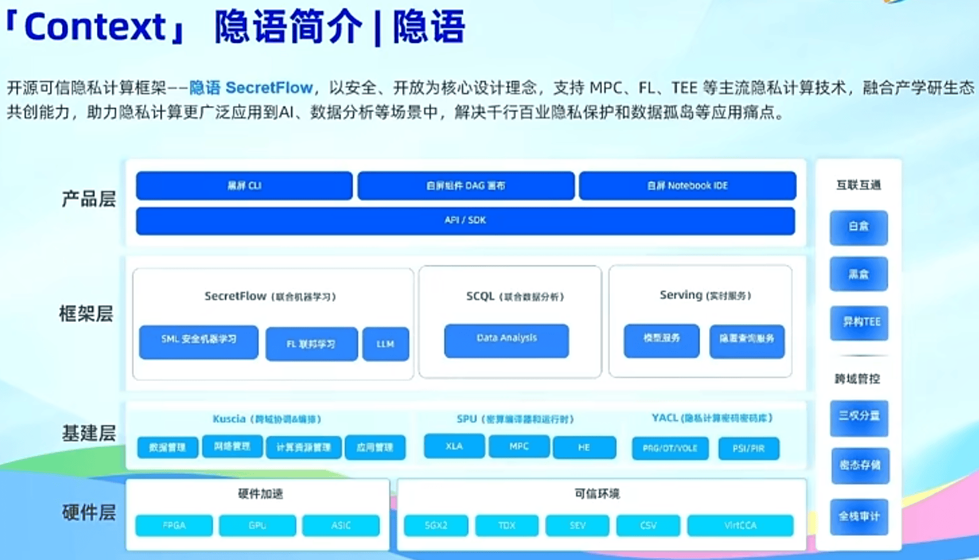Select the PSI/PIR block

click(x=749, y=449)
